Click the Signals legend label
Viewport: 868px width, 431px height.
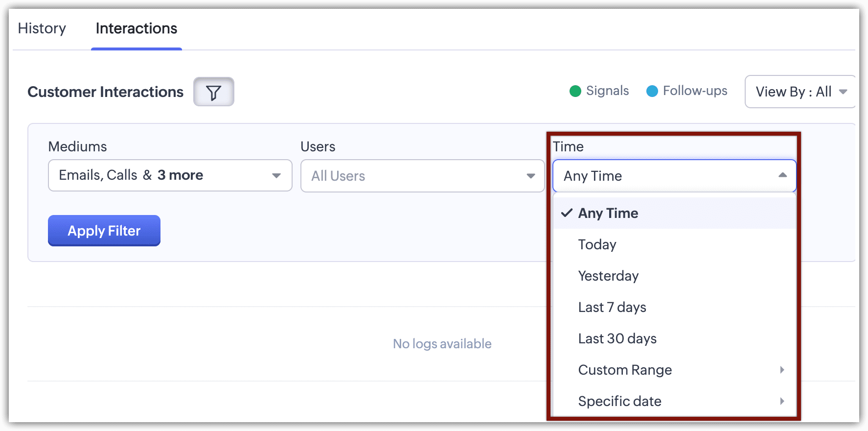(x=607, y=91)
